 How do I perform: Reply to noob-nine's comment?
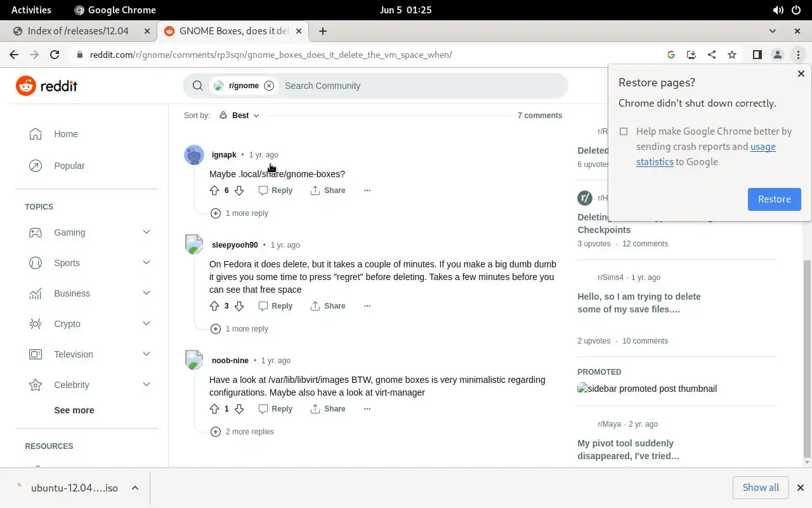(x=275, y=409)
